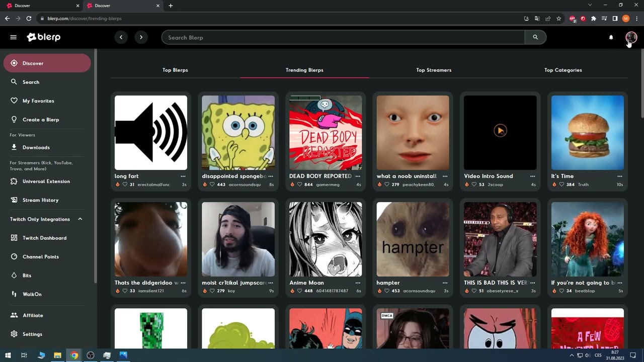Open Discover in the sidebar
644x362 pixels.
point(47,63)
